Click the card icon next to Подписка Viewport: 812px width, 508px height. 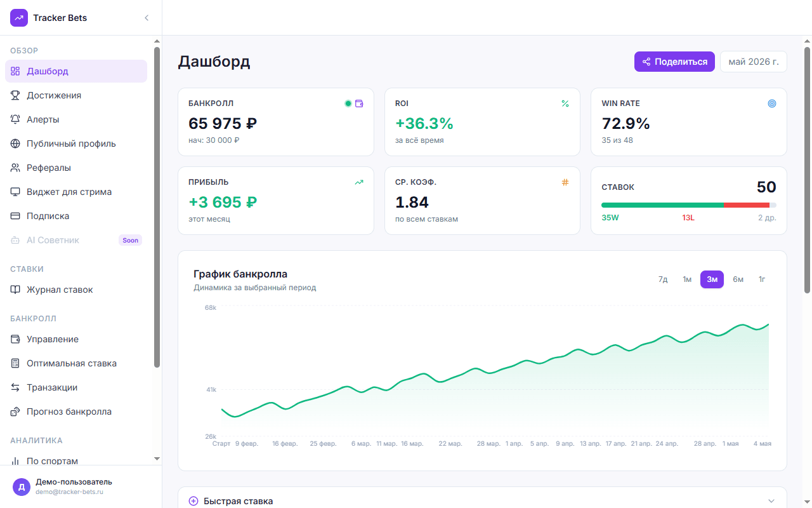coord(15,216)
